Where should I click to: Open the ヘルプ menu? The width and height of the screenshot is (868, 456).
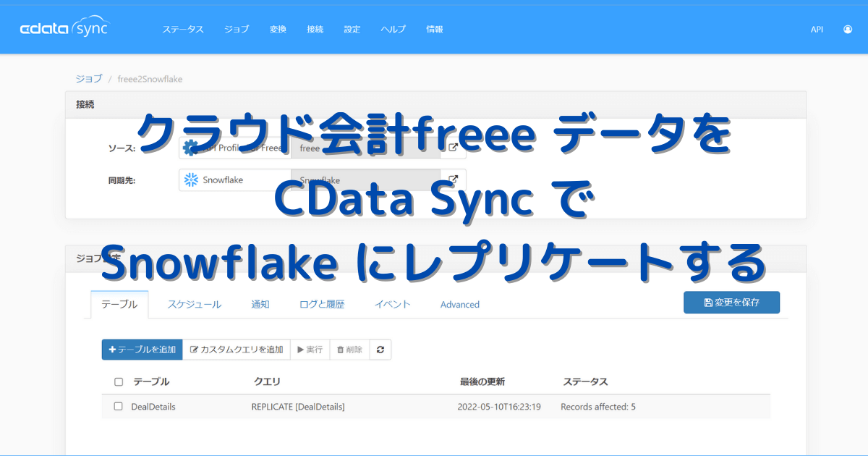(x=393, y=30)
